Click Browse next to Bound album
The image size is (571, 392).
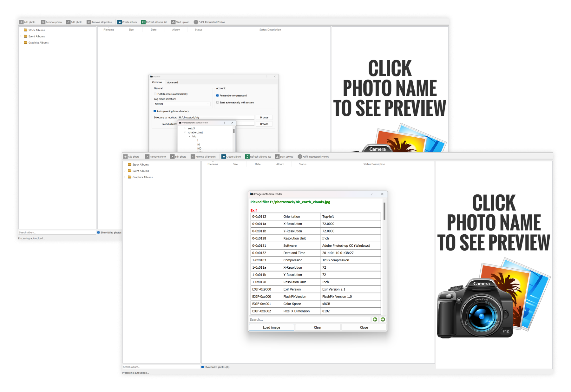coord(264,124)
